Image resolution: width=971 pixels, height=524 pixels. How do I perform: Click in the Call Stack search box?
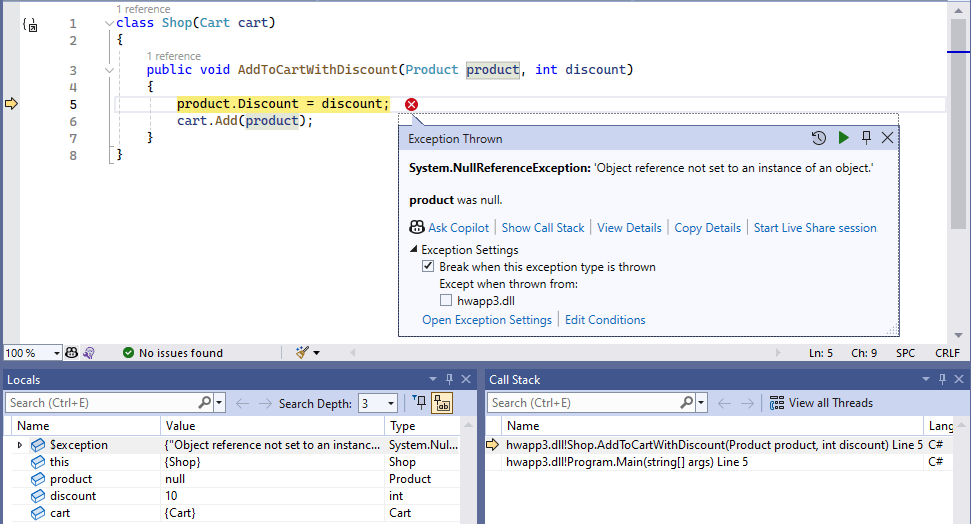[x=585, y=403]
